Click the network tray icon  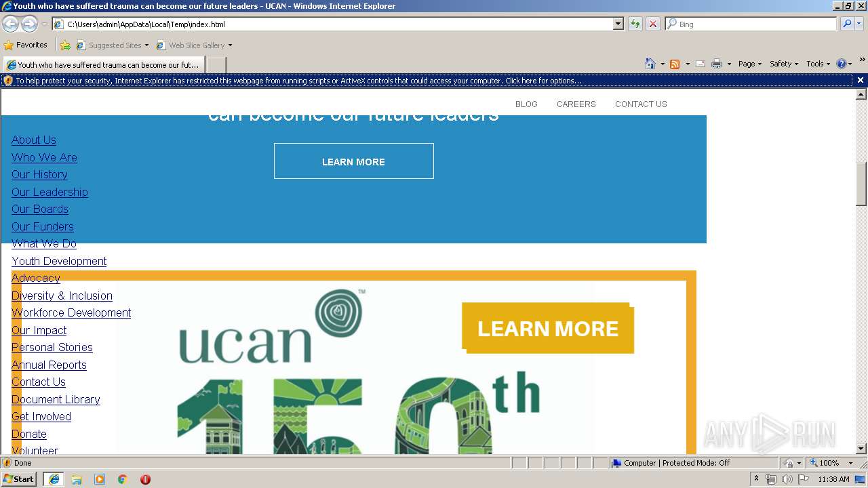[771, 479]
